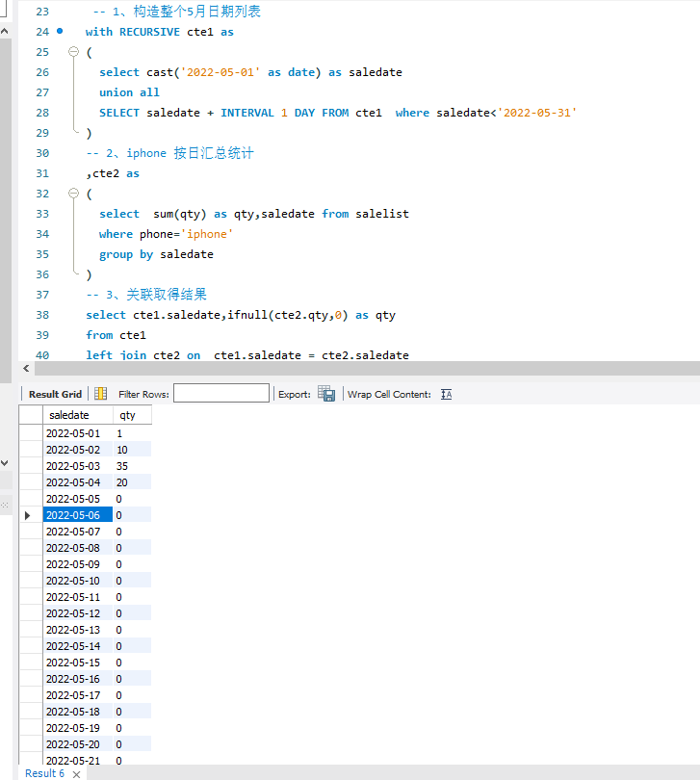
Task: Select the cell 2022-05-15
Action: 78,663
